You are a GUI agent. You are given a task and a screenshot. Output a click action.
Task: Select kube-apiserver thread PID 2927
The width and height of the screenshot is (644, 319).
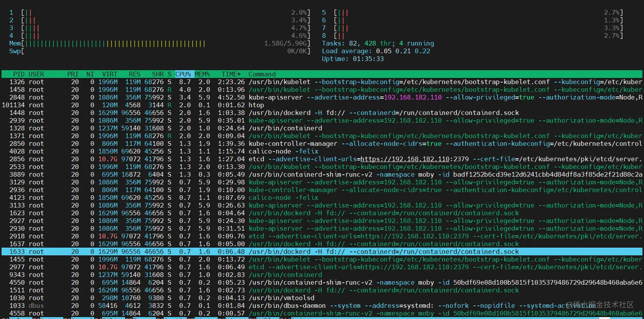coord(322,220)
